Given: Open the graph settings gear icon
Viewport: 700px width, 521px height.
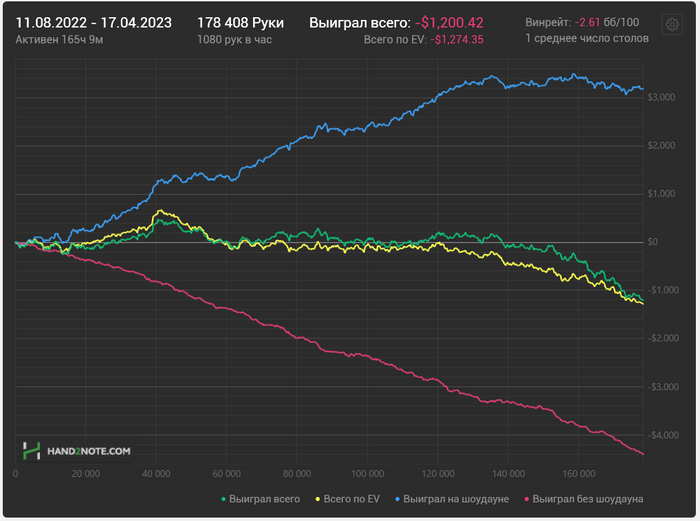Looking at the screenshot, I should (x=672, y=25).
